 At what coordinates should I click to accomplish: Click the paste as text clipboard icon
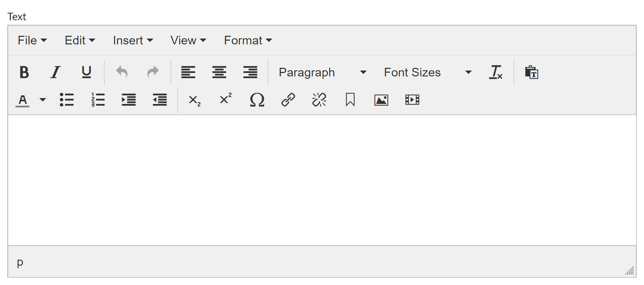tap(531, 72)
